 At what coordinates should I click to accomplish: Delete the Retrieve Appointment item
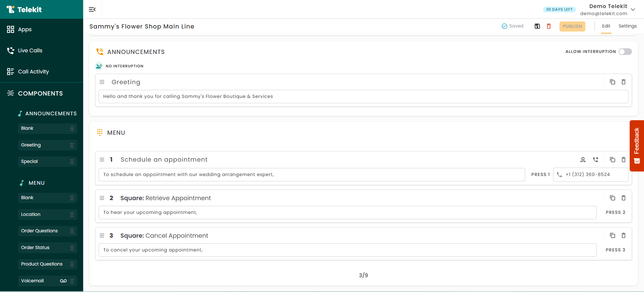(624, 198)
